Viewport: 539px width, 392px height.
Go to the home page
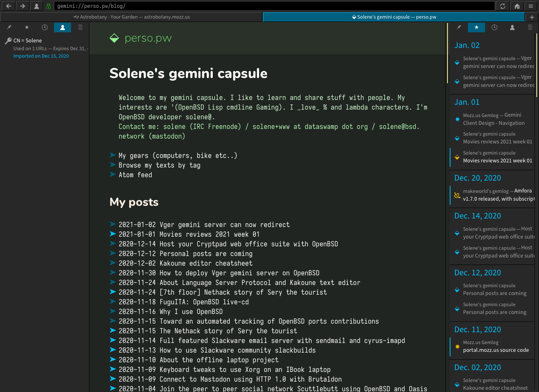click(517, 6)
